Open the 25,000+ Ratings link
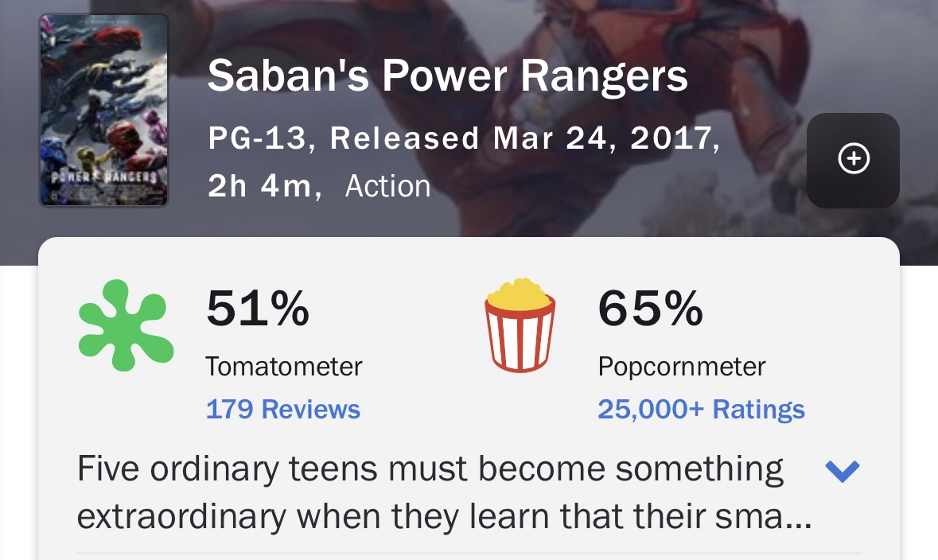The image size is (938, 560). (x=701, y=409)
